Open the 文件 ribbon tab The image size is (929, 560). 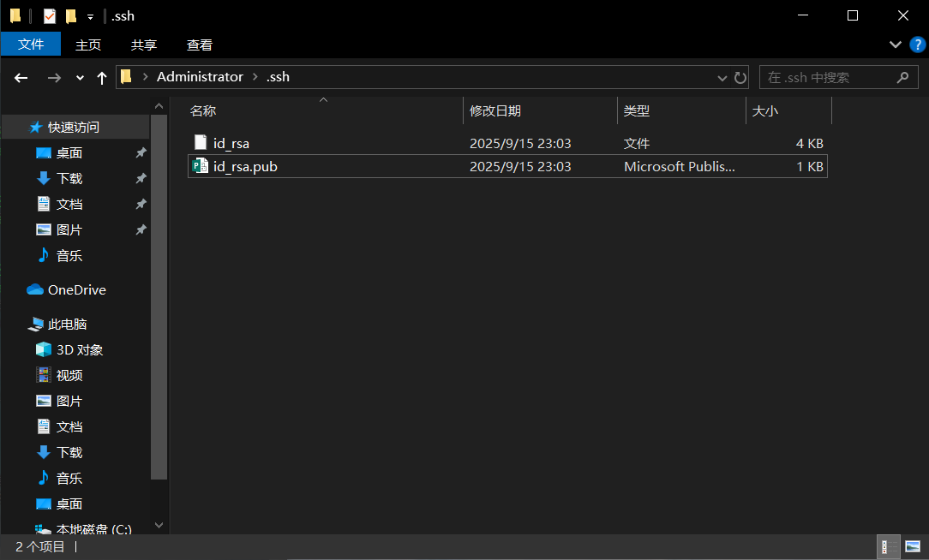click(x=31, y=45)
